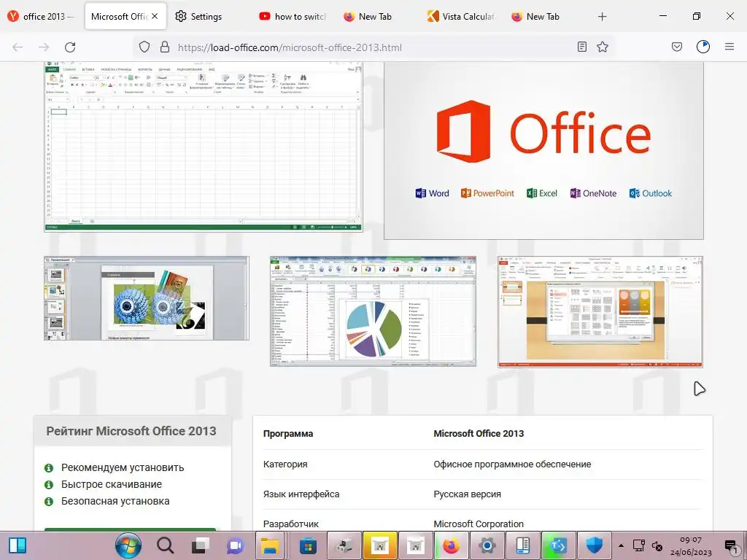747x560 pixels.
Task: Open the Office logo splash image
Action: coord(543,150)
